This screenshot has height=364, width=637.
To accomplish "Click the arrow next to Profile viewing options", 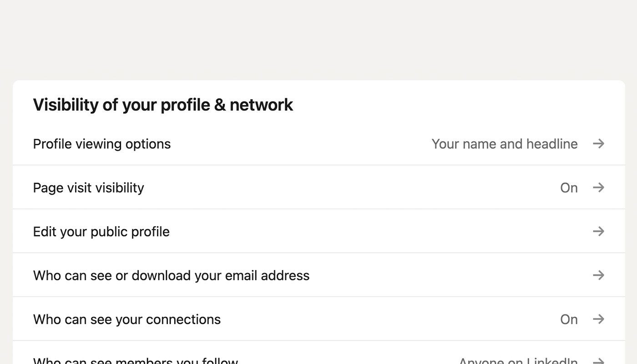I will 599,143.
